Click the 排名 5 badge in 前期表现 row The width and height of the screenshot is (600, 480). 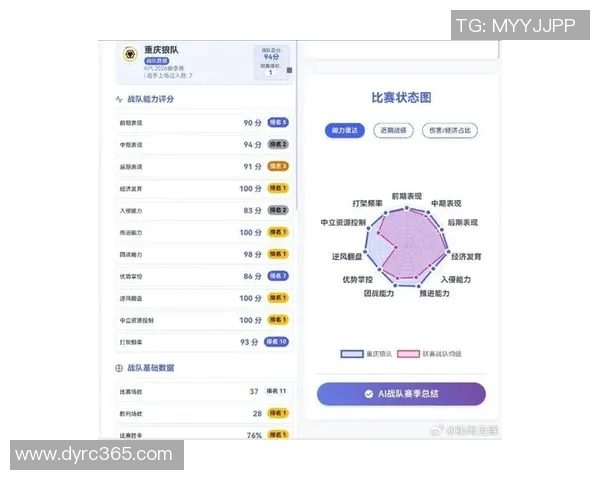coord(278,122)
